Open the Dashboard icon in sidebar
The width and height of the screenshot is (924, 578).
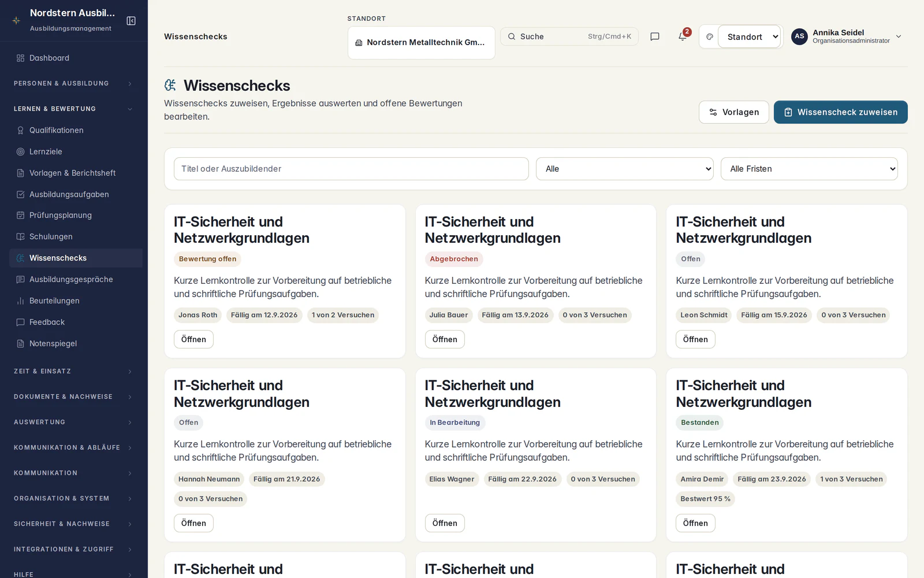tap(20, 58)
